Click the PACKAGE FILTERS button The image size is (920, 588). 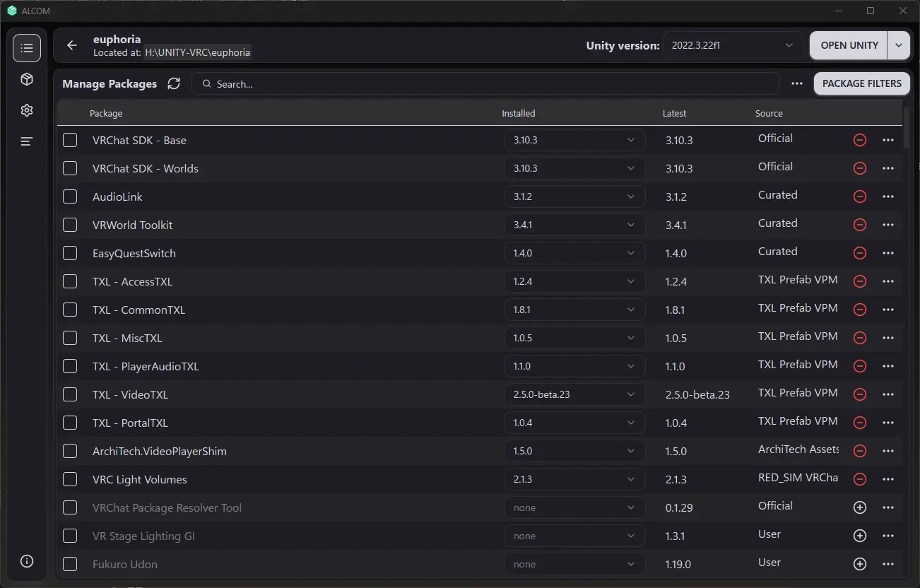point(861,83)
